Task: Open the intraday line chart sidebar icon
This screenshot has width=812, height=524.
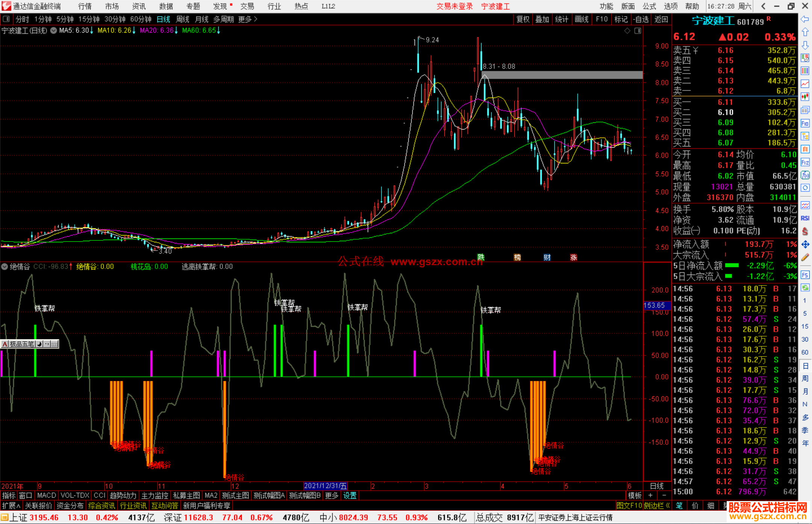Action: [805, 84]
